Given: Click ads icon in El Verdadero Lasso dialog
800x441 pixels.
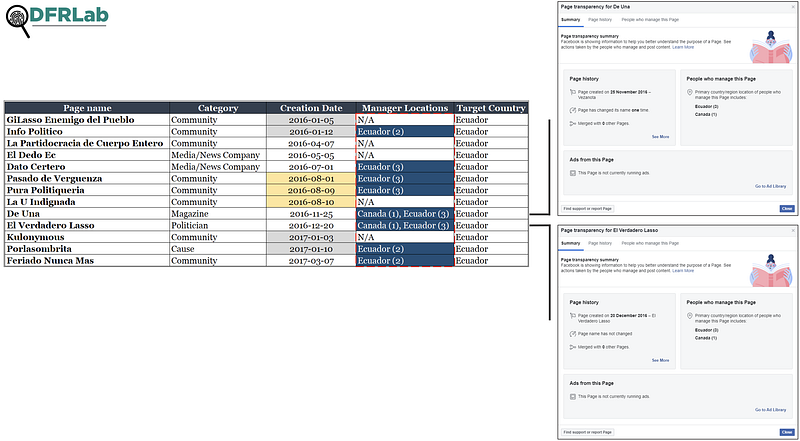Looking at the screenshot, I should [572, 397].
